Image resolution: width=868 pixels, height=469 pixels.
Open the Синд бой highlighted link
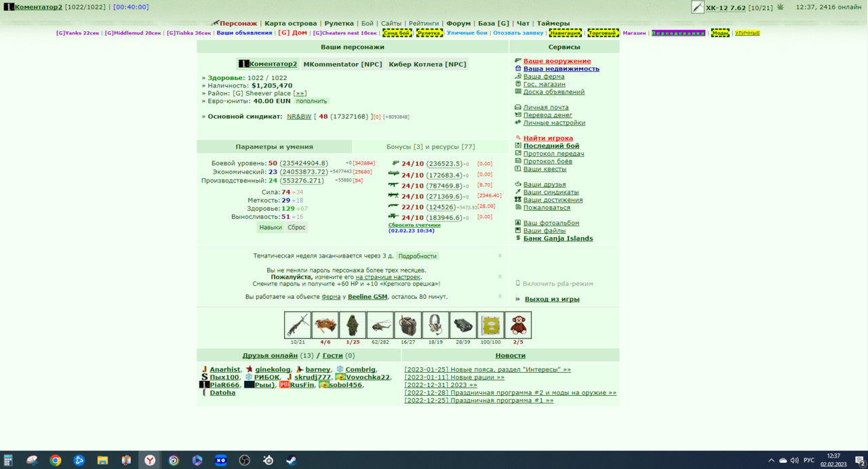coord(397,33)
